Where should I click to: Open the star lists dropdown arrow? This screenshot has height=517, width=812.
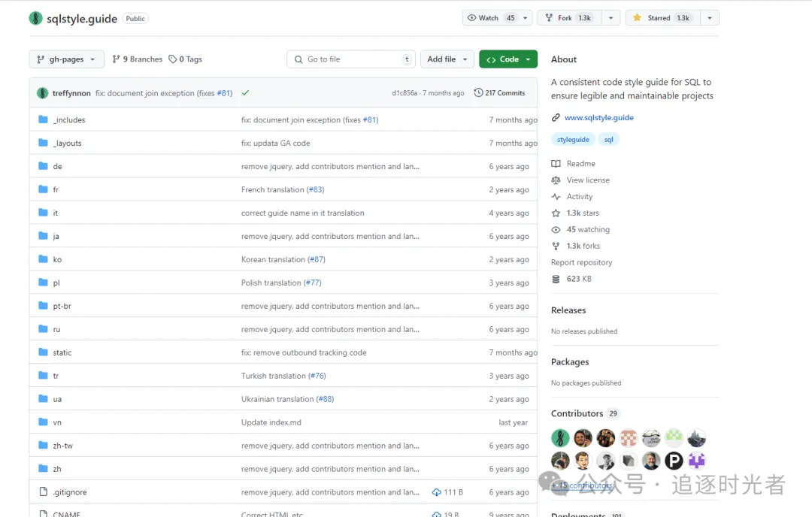click(x=709, y=18)
